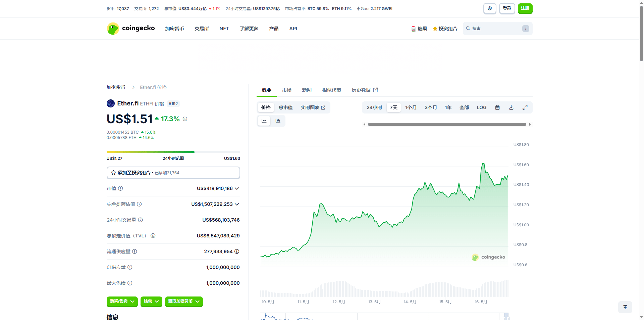The image size is (644, 320).
Task: Select 1年 chart range
Action: [448, 107]
